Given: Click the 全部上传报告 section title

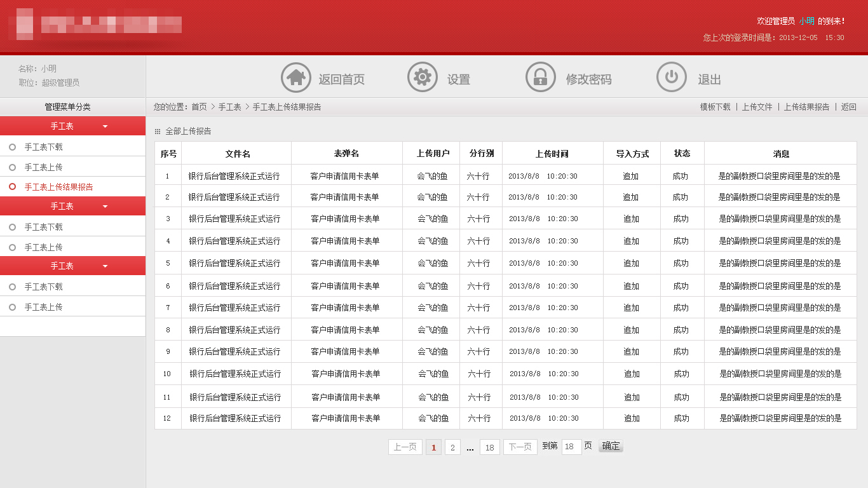Looking at the screenshot, I should click(188, 132).
